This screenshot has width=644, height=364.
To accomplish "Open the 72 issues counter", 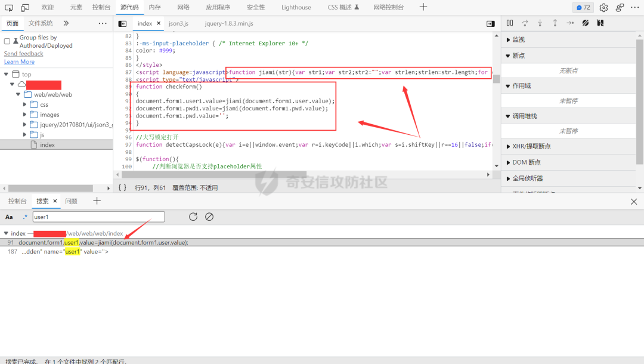I will click(x=583, y=7).
